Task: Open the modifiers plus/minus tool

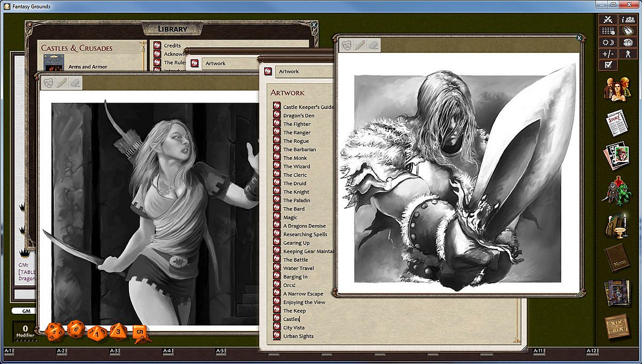Action: tap(608, 53)
